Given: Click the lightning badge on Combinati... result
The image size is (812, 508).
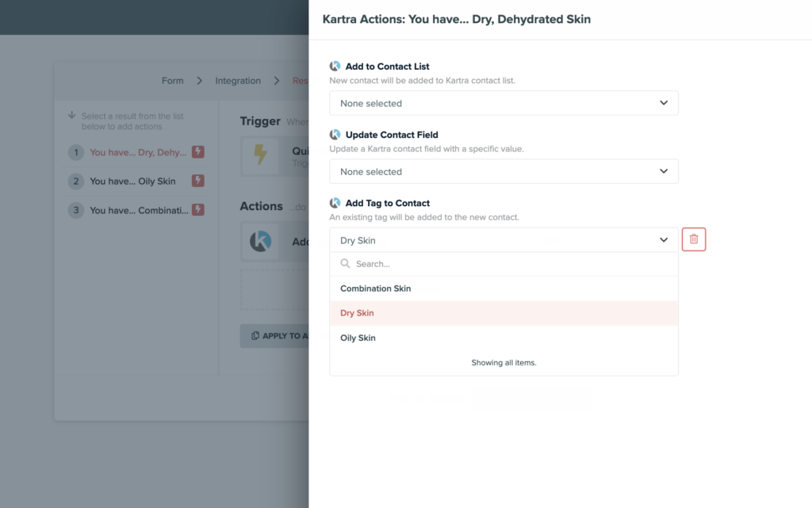Looking at the screenshot, I should tap(197, 210).
